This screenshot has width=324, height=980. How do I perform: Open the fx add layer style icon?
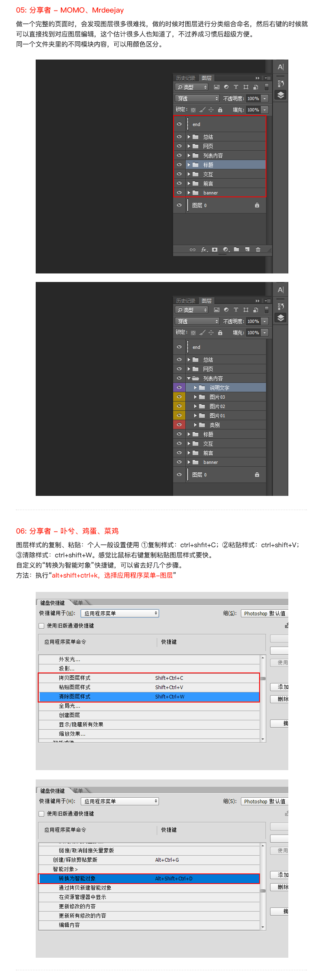[x=204, y=250]
